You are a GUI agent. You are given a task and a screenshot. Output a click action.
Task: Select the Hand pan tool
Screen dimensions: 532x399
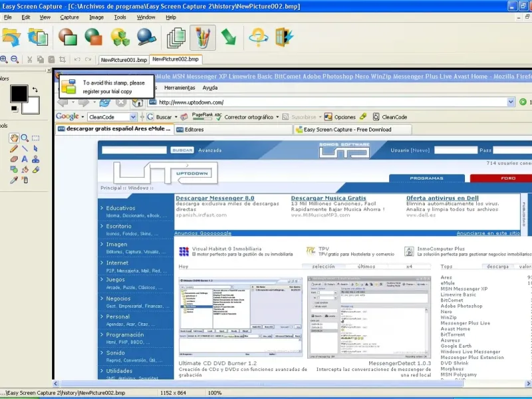(x=14, y=138)
